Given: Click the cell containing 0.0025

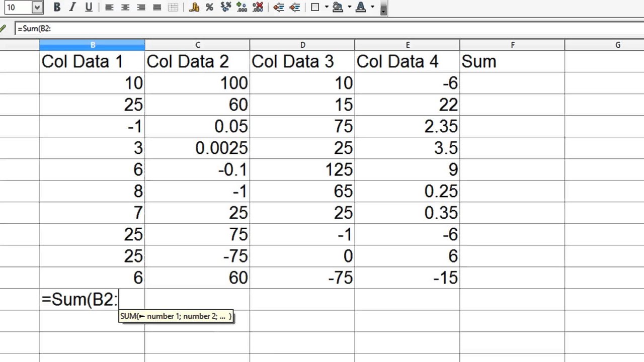Looking at the screenshot, I should tap(197, 148).
